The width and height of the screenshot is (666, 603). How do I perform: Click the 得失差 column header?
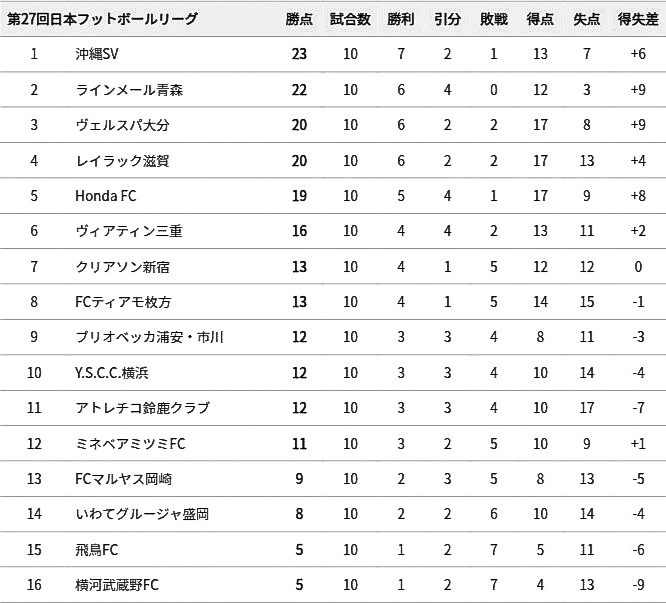[638, 19]
